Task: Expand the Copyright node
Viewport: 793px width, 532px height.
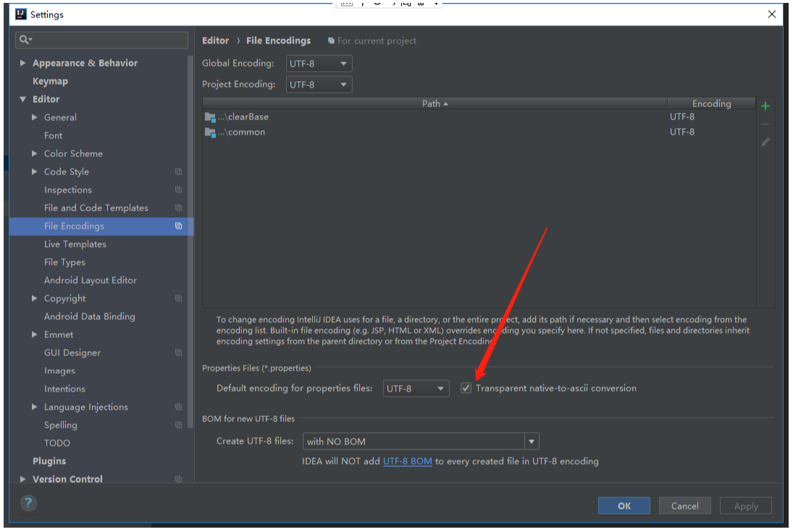Action: coord(34,298)
